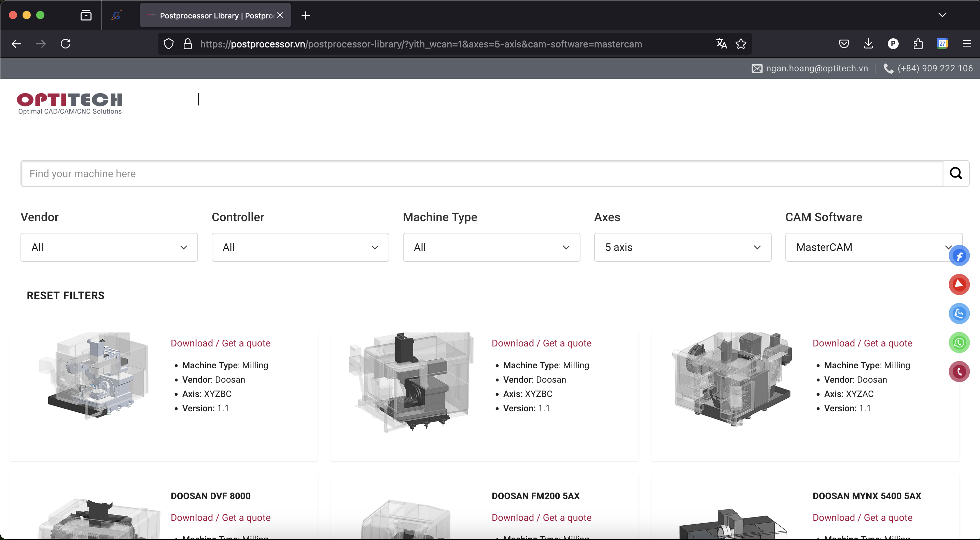Open WhatsApp floating icon
Screen dimensions: 980x540
click(959, 343)
